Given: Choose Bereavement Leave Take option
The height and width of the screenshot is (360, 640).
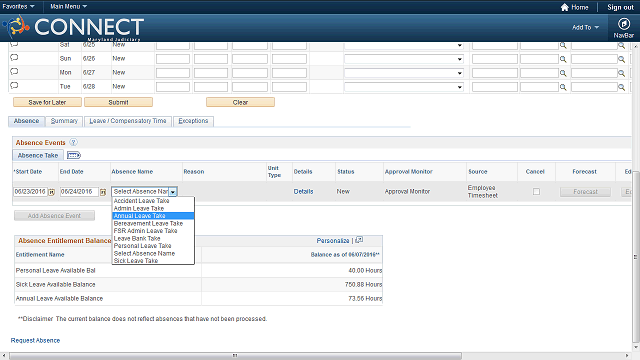Looking at the screenshot, I should coord(153,223).
